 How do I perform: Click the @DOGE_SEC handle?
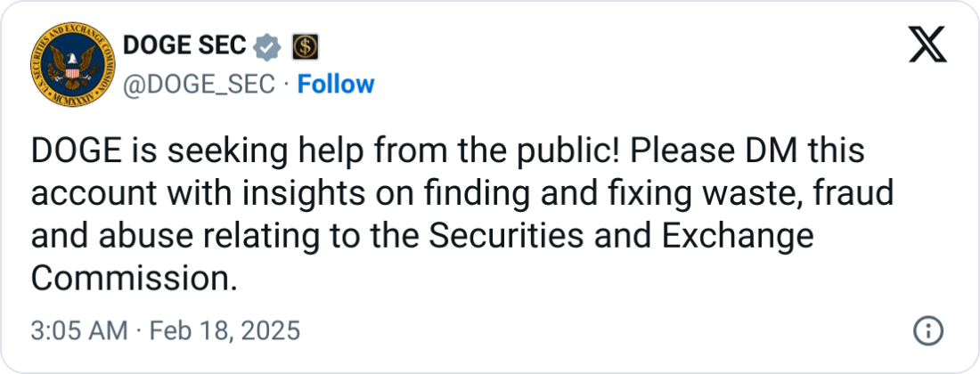(x=196, y=85)
